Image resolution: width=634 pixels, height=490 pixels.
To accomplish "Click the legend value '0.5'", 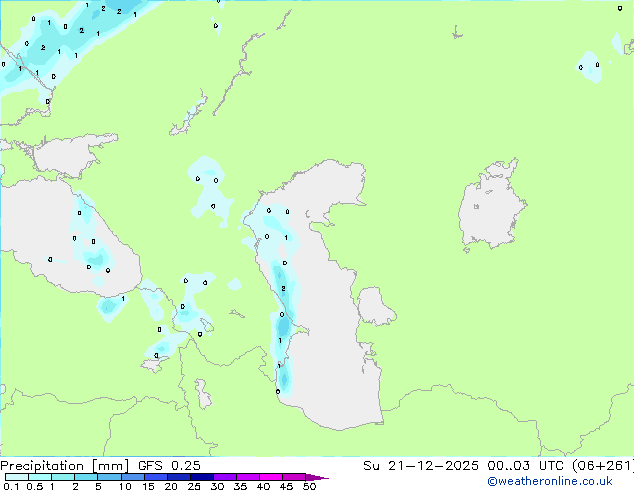I will (x=35, y=486).
